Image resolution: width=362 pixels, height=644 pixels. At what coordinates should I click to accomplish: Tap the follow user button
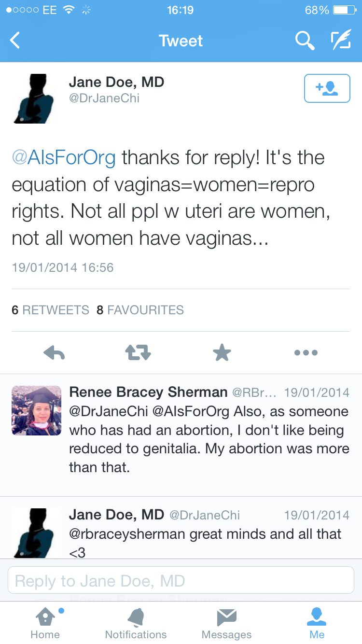(x=327, y=88)
